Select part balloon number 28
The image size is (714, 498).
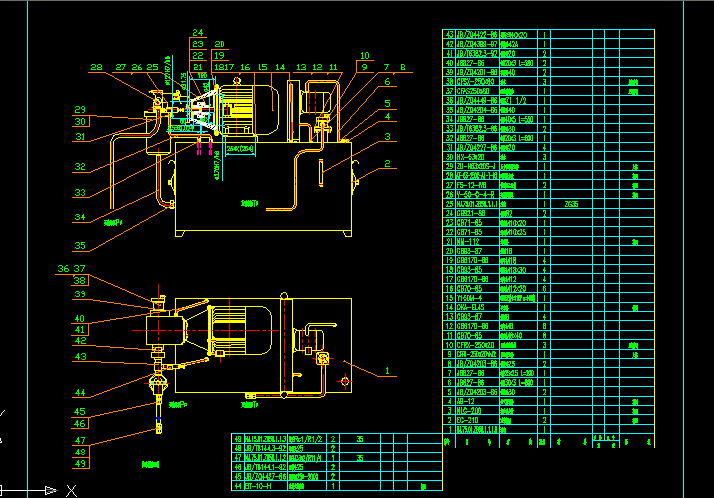coord(96,68)
